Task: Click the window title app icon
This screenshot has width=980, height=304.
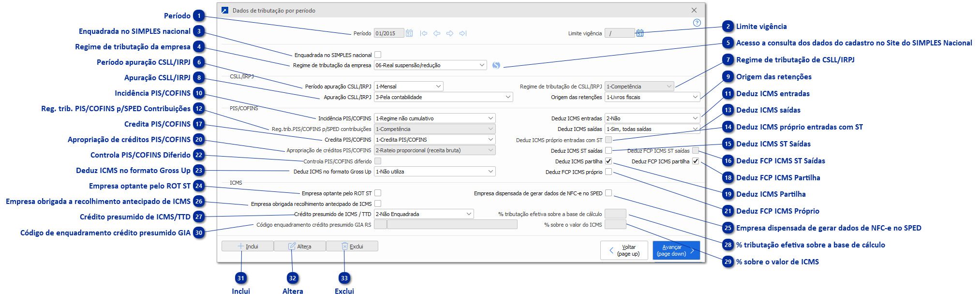Action: (225, 10)
